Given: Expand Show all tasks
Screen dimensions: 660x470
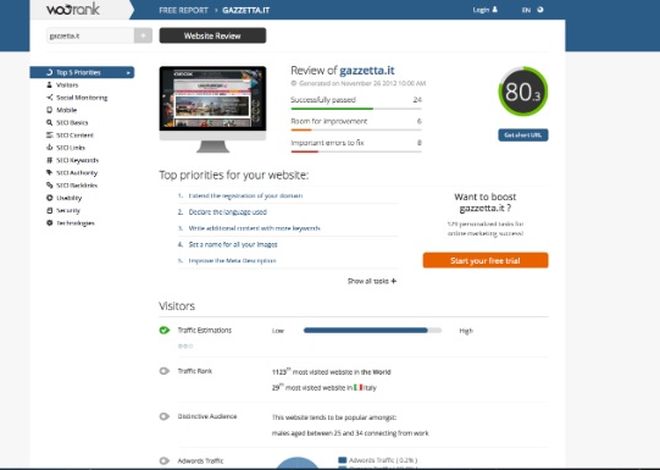Looking at the screenshot, I should (x=372, y=281).
